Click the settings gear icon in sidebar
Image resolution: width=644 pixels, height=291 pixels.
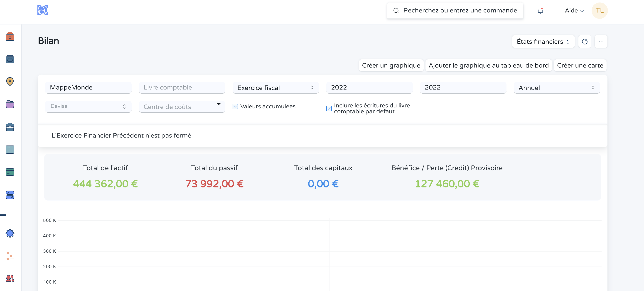[x=10, y=233]
